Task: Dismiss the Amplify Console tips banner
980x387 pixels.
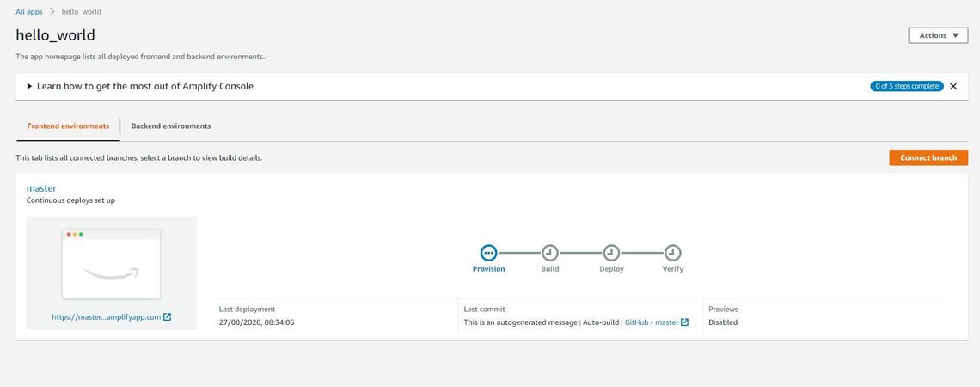Action: (952, 86)
